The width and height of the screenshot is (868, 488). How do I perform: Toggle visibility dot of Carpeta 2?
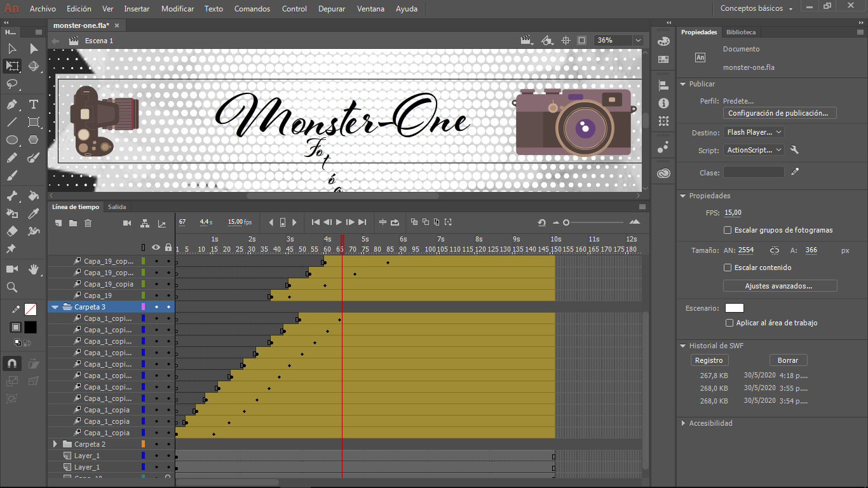156,444
